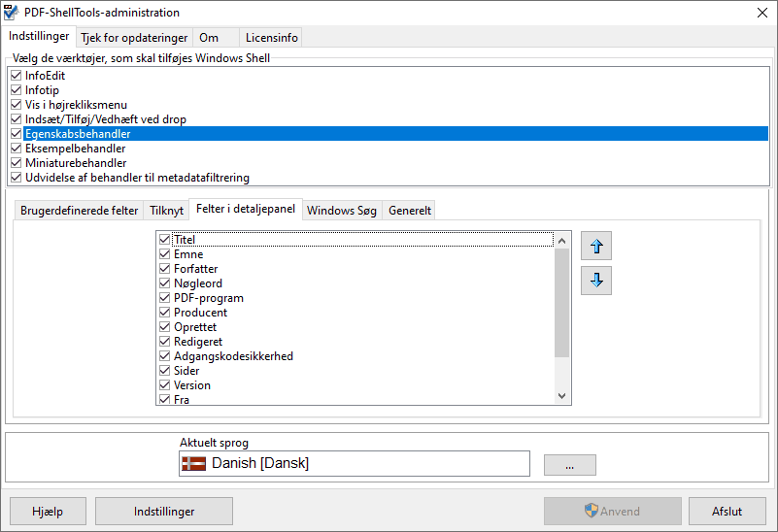Click the fields list scrollbar up arrow
The width and height of the screenshot is (778, 532).
tap(561, 241)
